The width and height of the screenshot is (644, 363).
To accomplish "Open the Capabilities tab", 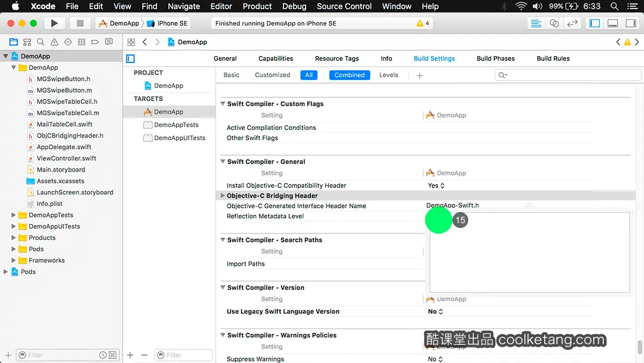I will point(276,59).
